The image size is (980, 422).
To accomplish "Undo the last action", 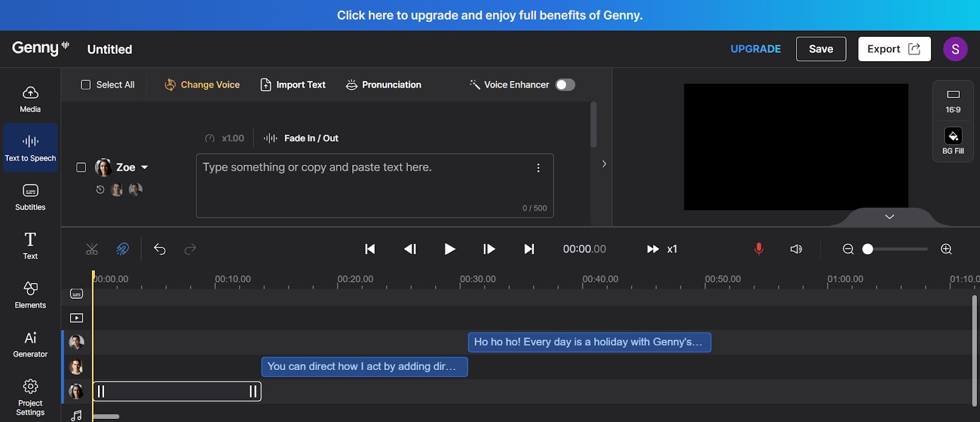I will pos(160,249).
